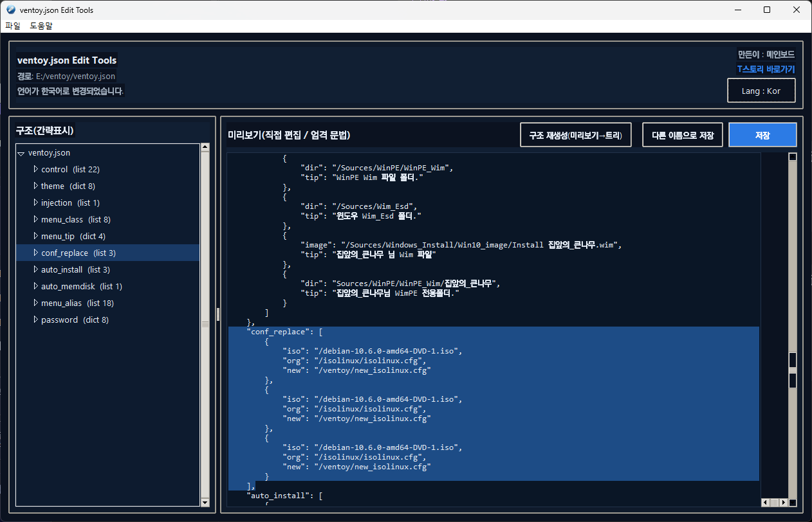This screenshot has width=812, height=522.
Task: Expand the injection (list 1) node arrow
Action: (x=36, y=203)
